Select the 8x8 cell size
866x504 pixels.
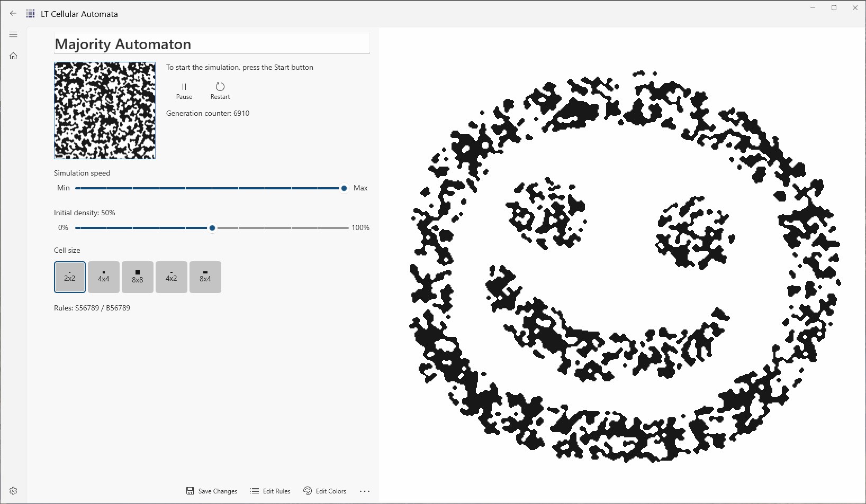pos(138,277)
